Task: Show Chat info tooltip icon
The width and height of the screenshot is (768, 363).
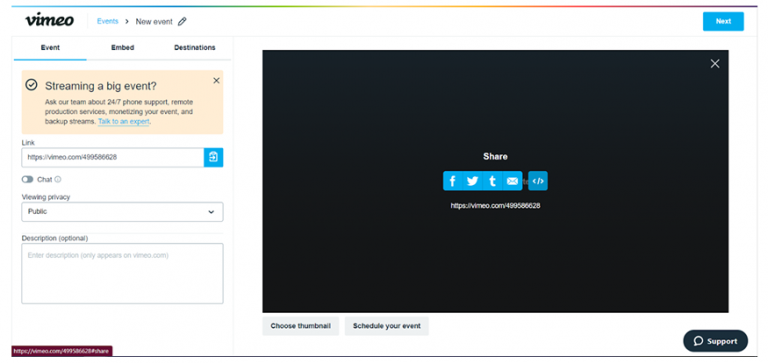Action: point(58,179)
